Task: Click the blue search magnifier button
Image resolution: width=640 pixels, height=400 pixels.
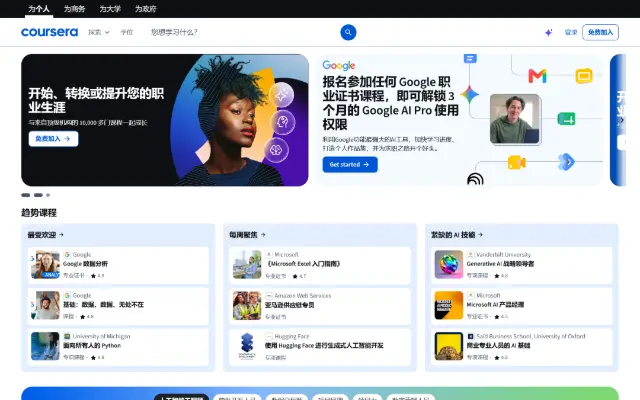Action: (x=348, y=32)
